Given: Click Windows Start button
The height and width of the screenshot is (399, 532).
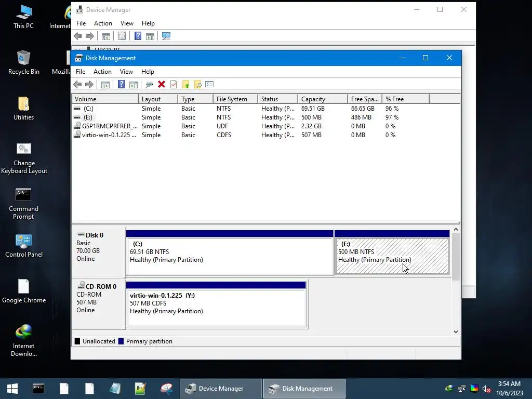Looking at the screenshot, I should (x=12, y=389).
